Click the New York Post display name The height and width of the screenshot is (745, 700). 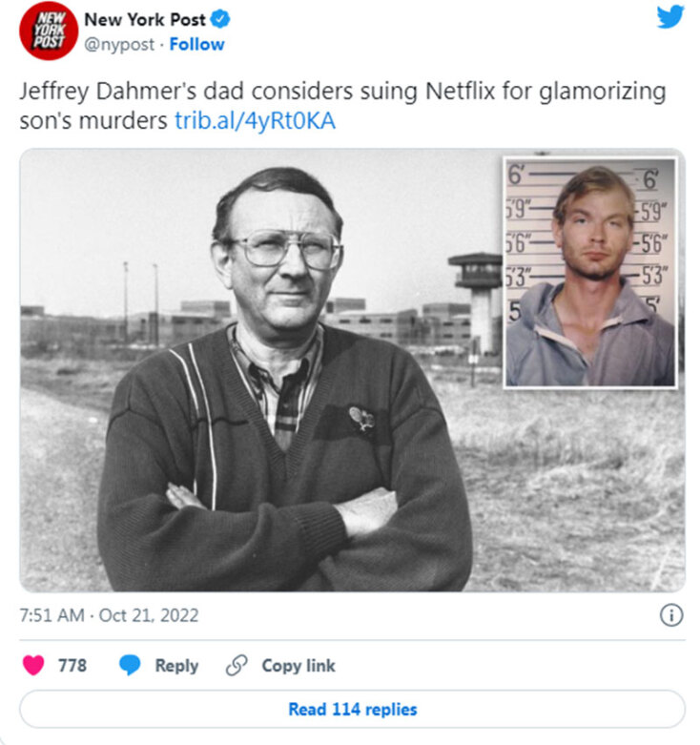tap(145, 19)
